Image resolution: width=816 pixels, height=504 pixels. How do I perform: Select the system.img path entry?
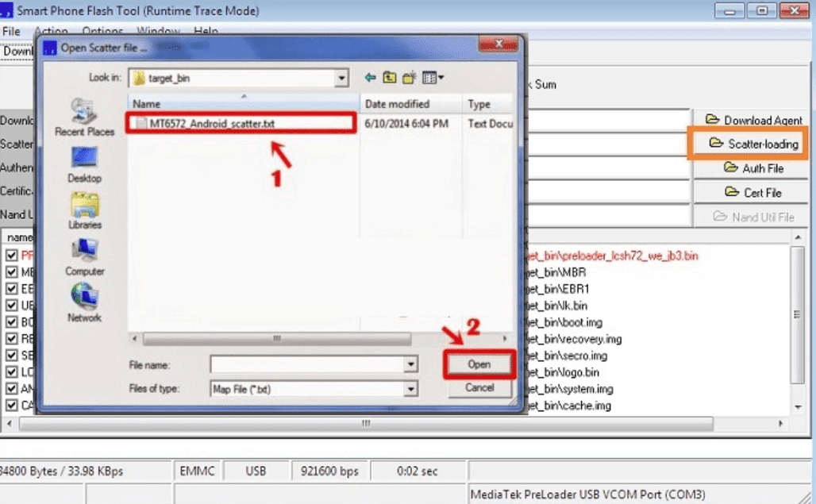[x=570, y=389]
